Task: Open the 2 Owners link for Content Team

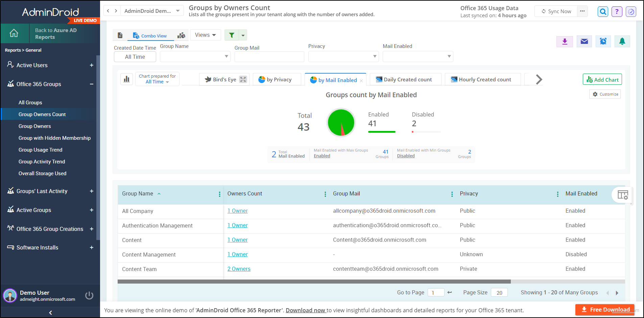Action: pos(239,269)
